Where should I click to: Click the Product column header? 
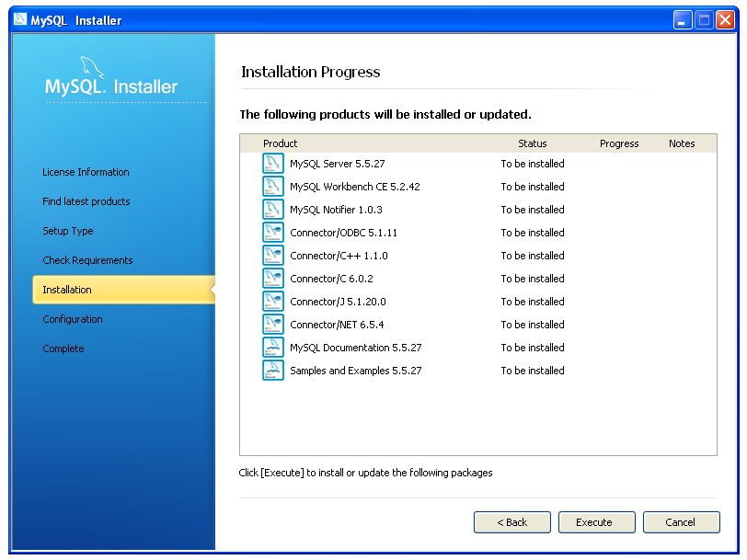tap(280, 143)
